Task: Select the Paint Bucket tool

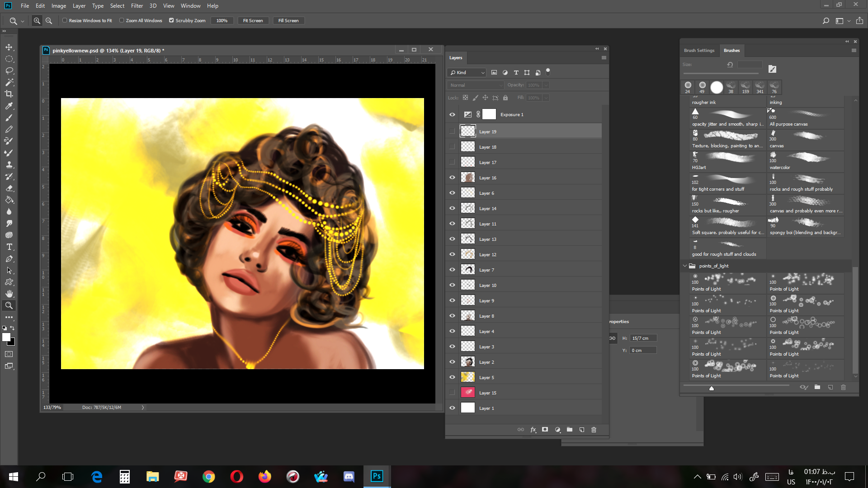Action: 9,200
